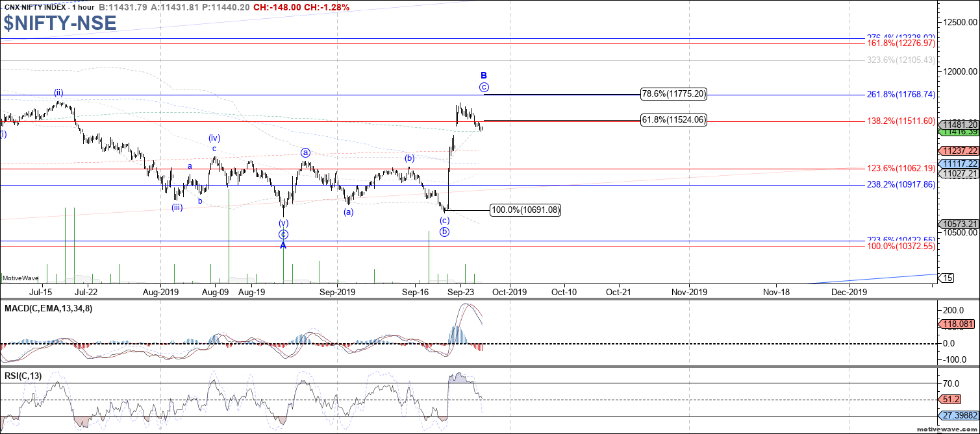Click the red 100.0%(10372.55) label
Screen dimensions: 980x434
(x=901, y=247)
